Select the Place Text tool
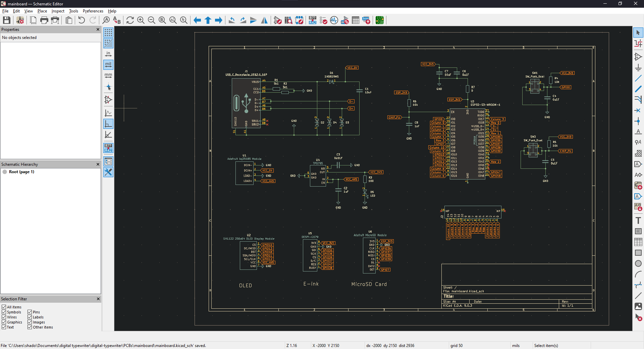The width and height of the screenshot is (644, 349). [x=638, y=220]
